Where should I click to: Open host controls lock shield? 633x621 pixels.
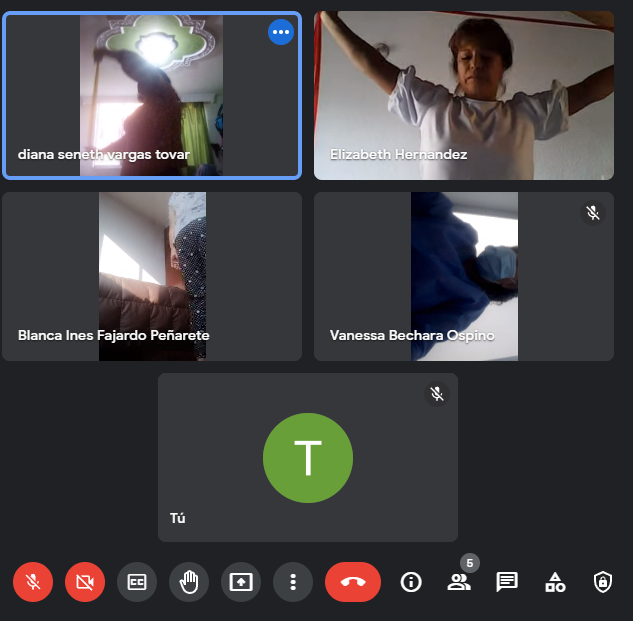coord(603,582)
